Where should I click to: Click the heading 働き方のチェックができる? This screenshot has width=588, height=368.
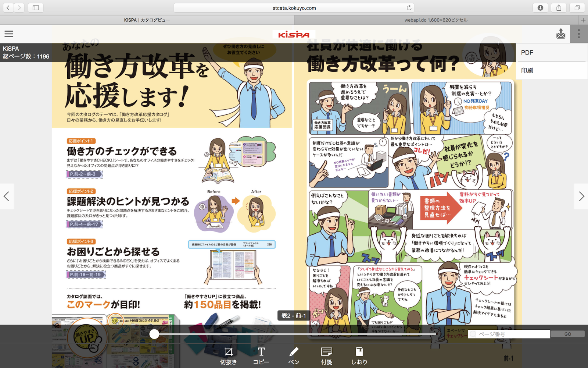coord(122,151)
